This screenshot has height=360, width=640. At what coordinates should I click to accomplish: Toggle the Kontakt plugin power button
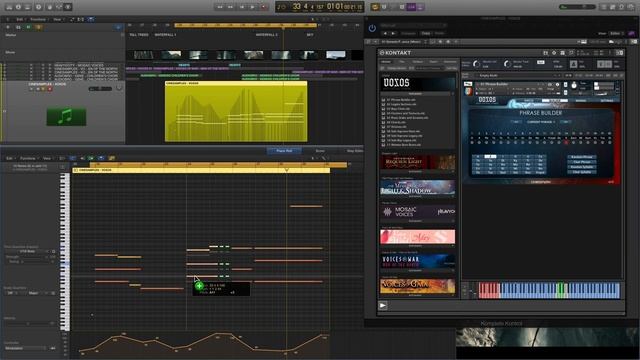(x=372, y=28)
